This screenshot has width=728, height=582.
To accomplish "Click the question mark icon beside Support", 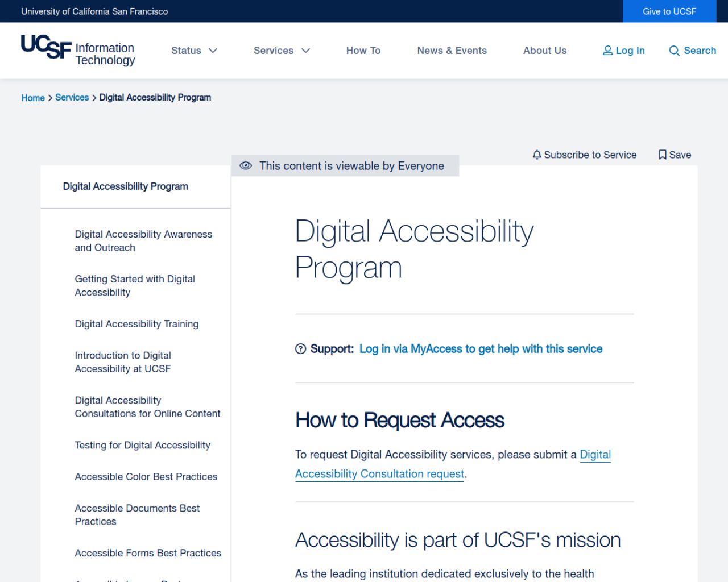I will 300,348.
